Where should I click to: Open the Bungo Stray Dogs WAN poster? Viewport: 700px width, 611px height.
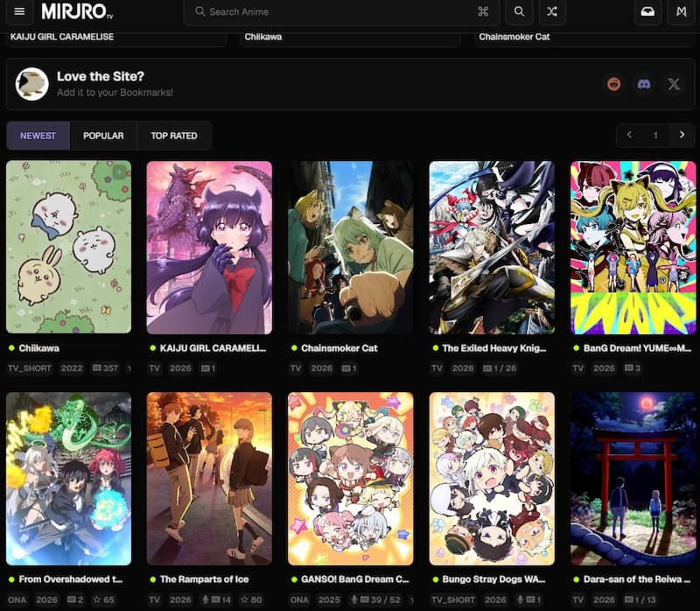point(492,478)
